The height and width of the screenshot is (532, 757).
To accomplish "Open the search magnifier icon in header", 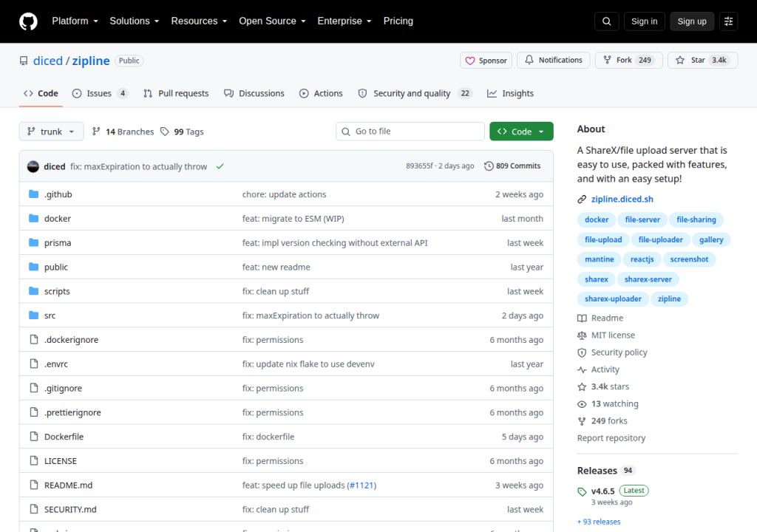I will [606, 21].
